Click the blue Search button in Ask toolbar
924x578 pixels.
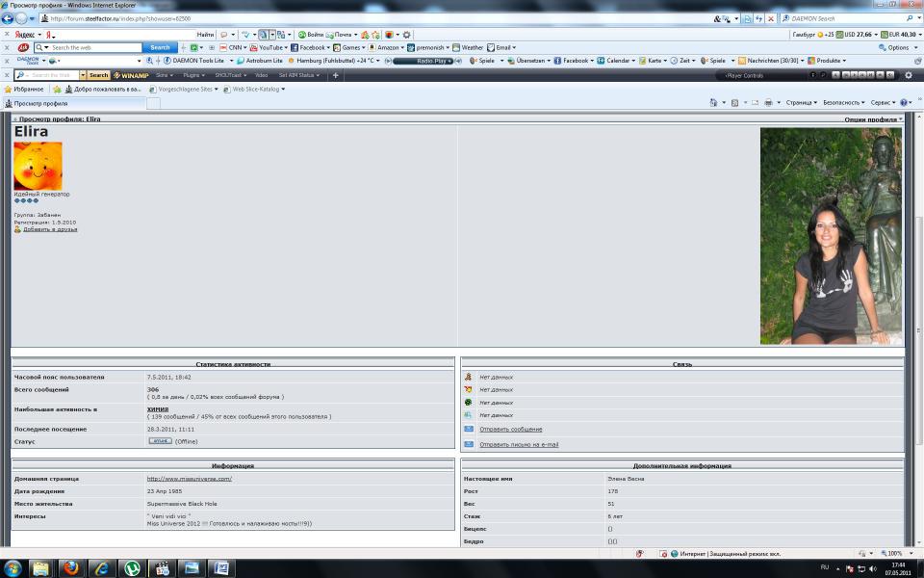(x=160, y=47)
